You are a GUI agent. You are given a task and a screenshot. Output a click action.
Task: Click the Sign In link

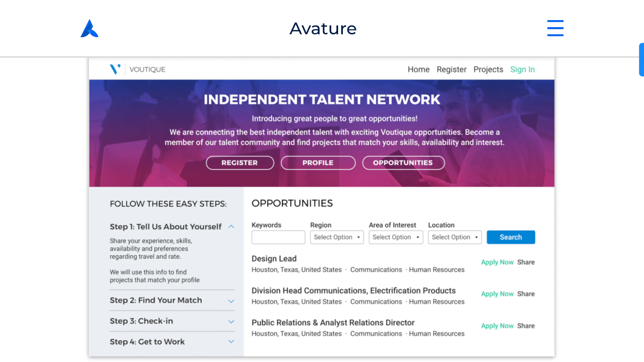pos(522,69)
